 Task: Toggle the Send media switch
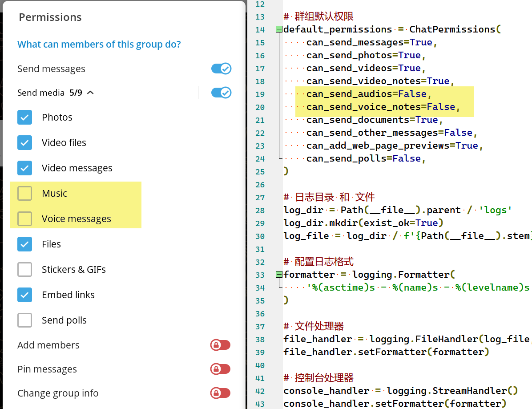pyautogui.click(x=221, y=93)
